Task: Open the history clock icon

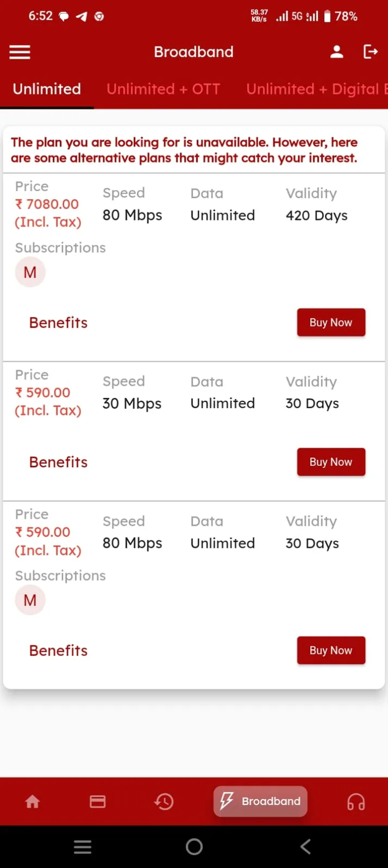Action: [164, 801]
